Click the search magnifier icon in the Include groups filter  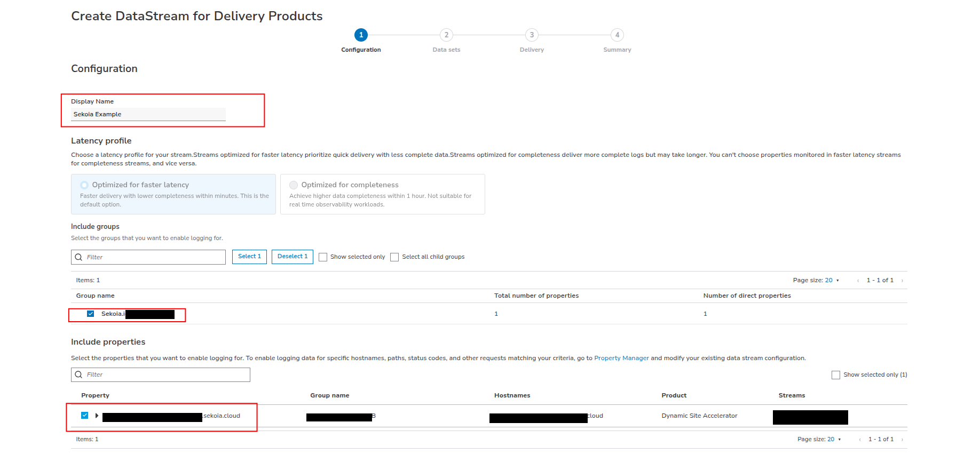click(x=79, y=257)
